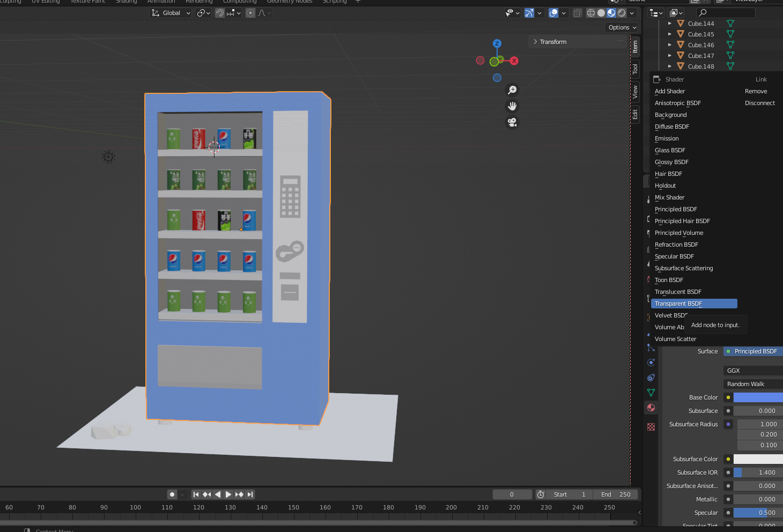
Task: Play the animation forward
Action: tap(228, 494)
